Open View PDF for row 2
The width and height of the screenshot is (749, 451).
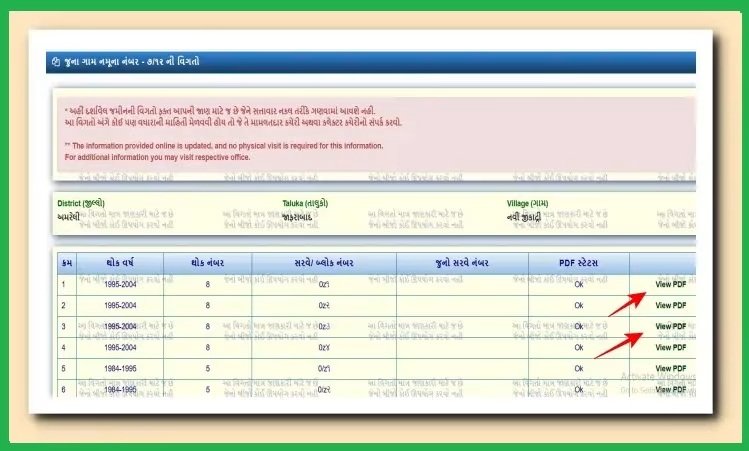click(670, 305)
